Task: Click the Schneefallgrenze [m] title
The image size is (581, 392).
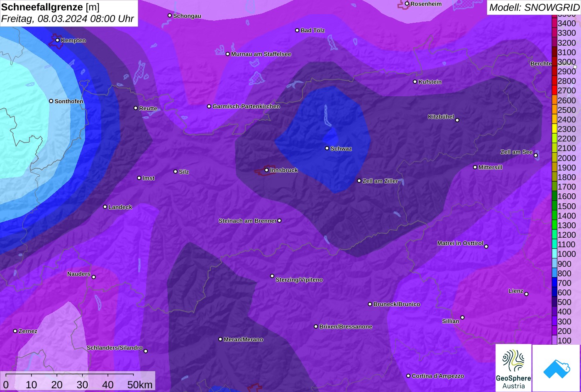Action: click(51, 7)
